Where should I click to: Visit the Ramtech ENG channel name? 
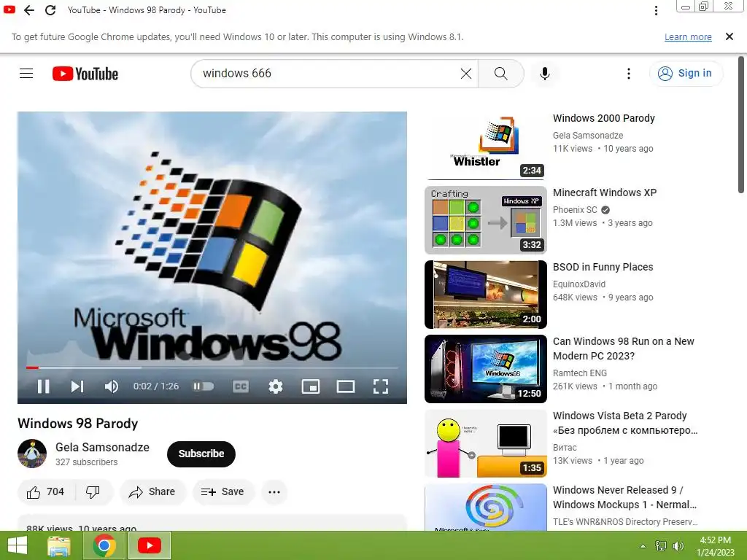tap(580, 373)
